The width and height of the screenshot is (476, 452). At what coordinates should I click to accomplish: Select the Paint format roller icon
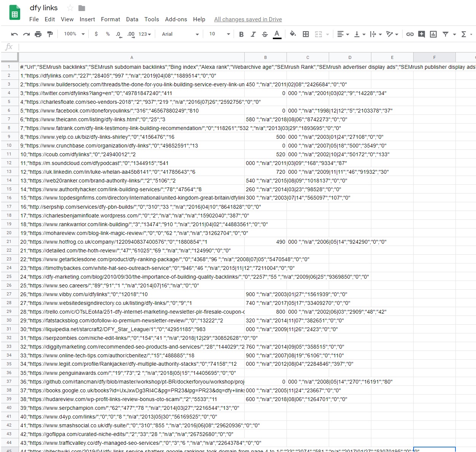50,34
